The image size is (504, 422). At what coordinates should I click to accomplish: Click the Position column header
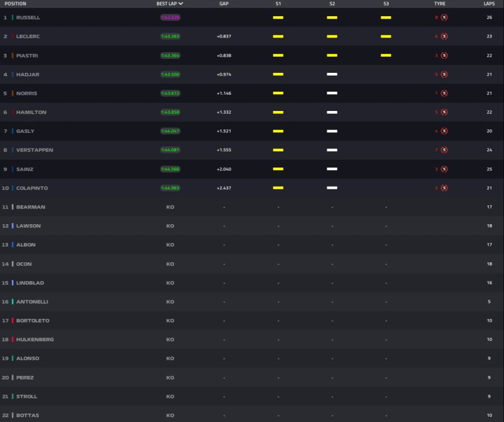(x=16, y=3)
